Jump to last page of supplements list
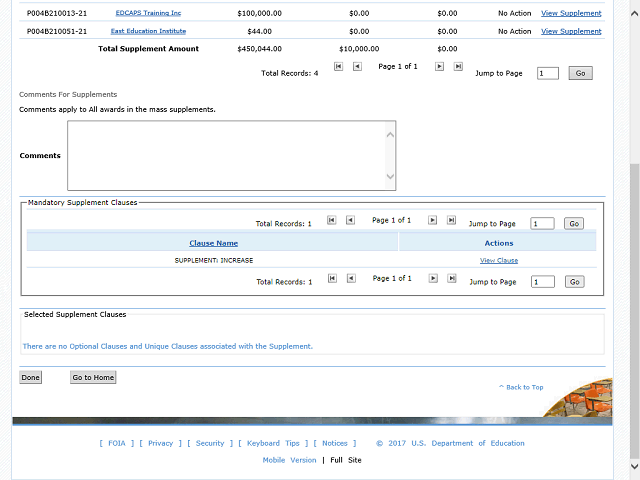Viewport: 640px width, 480px height. pos(458,67)
